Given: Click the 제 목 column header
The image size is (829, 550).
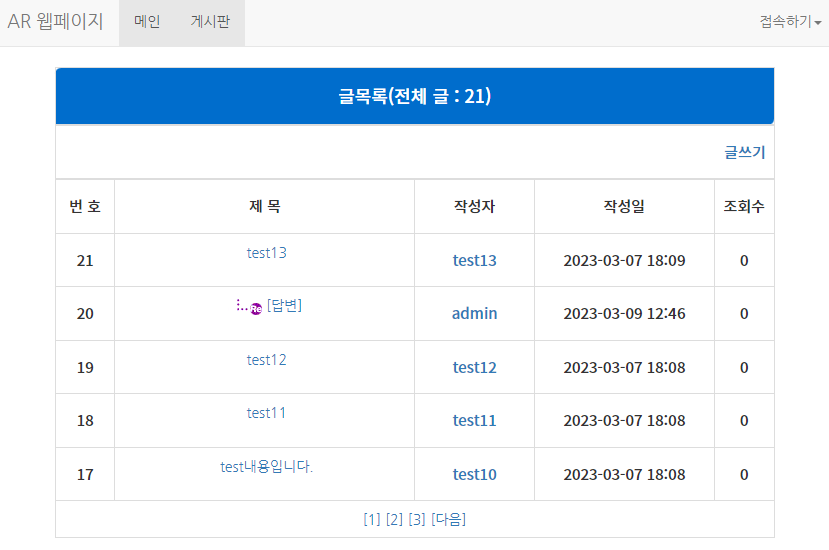Looking at the screenshot, I should coord(264,206).
